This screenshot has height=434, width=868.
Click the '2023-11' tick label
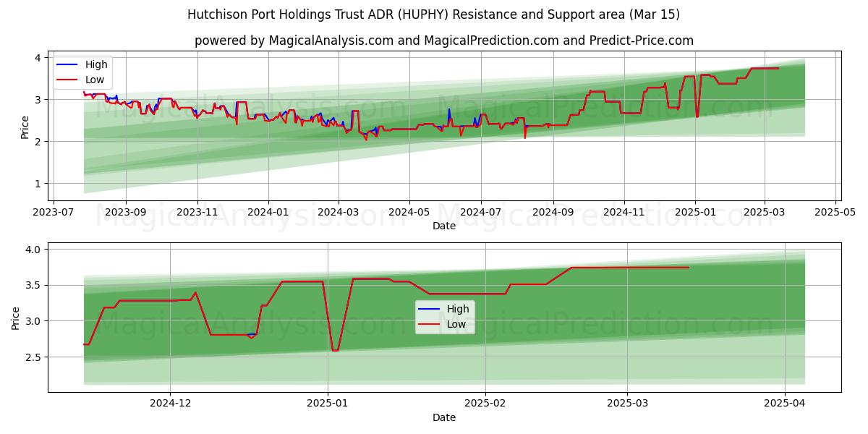tap(197, 213)
